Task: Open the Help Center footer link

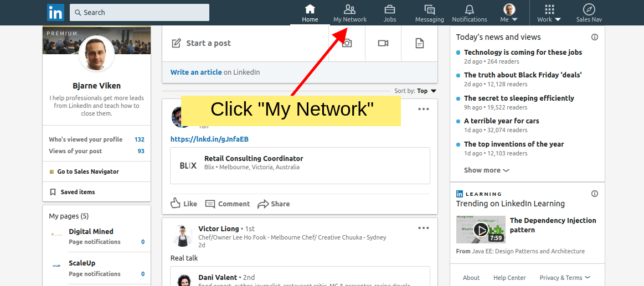Action: (x=509, y=278)
